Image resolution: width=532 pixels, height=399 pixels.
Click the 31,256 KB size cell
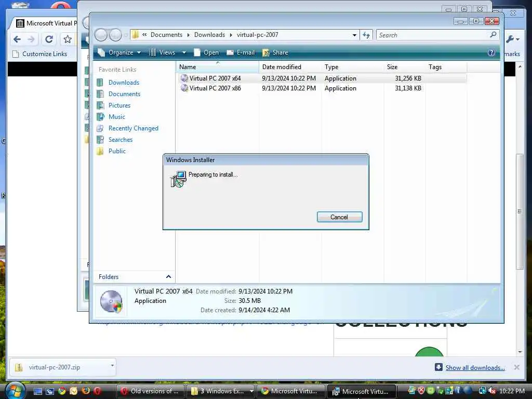click(408, 78)
